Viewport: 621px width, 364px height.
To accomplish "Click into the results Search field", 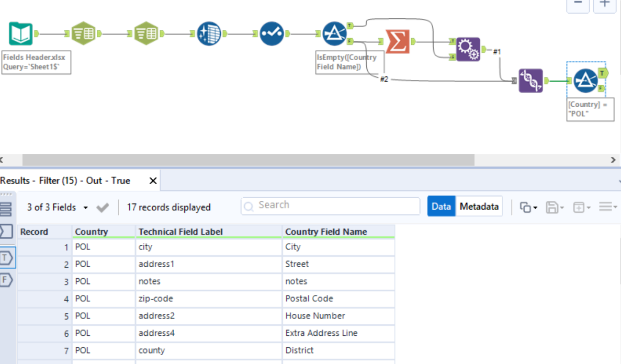I will pos(330,206).
